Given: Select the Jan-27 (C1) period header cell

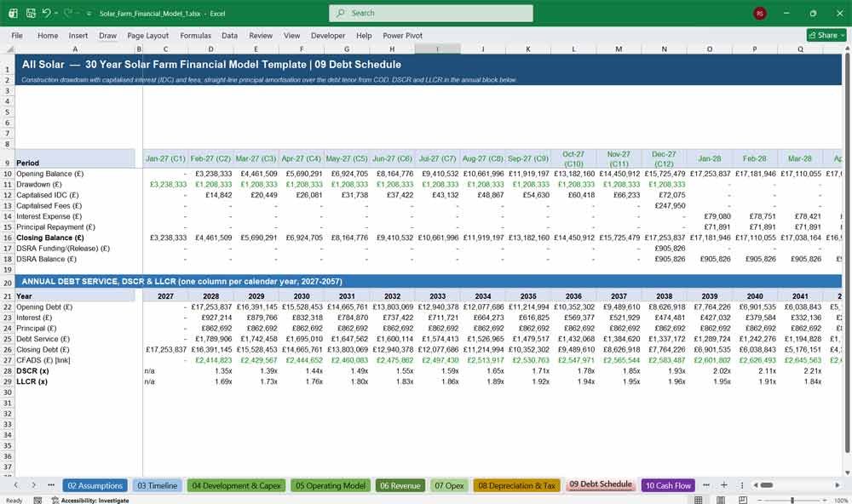Looking at the screenshot, I should point(166,158).
